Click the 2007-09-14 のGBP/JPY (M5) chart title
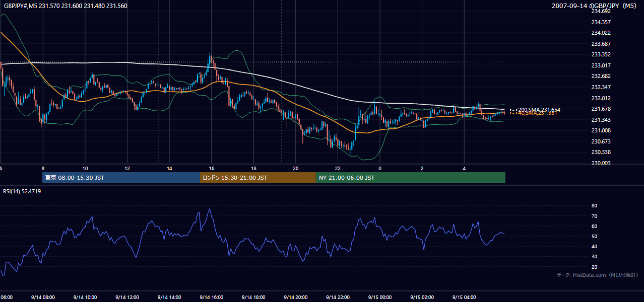644x302 pixels. pos(594,6)
